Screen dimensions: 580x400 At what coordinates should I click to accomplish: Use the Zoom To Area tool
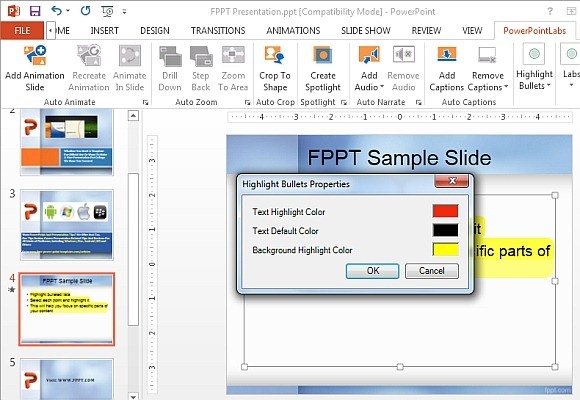click(x=233, y=55)
